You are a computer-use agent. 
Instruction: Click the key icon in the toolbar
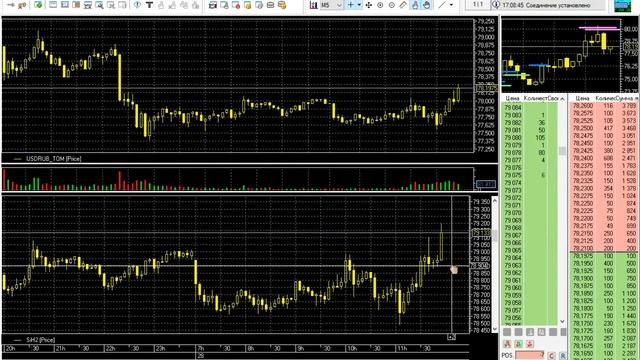click(x=22, y=5)
